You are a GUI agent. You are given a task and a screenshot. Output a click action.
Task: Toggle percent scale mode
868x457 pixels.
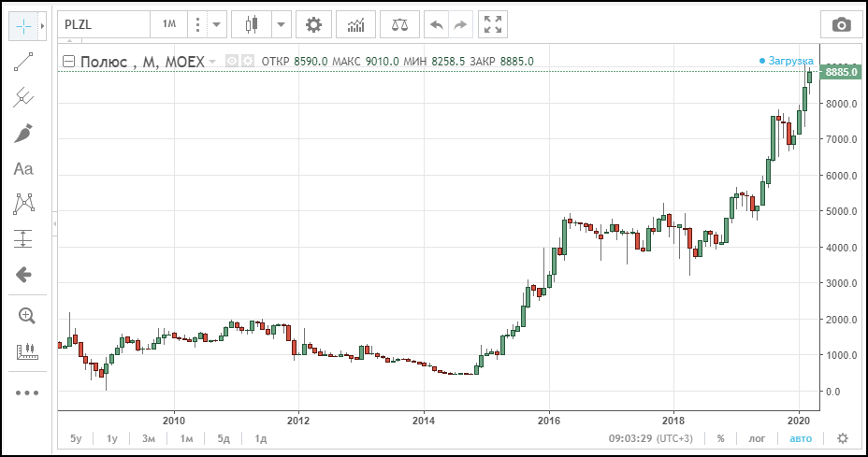[x=720, y=438]
